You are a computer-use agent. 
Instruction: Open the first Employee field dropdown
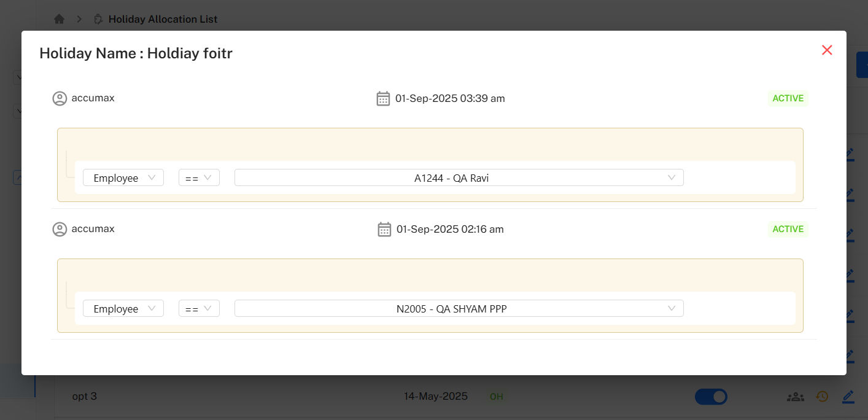pyautogui.click(x=123, y=177)
